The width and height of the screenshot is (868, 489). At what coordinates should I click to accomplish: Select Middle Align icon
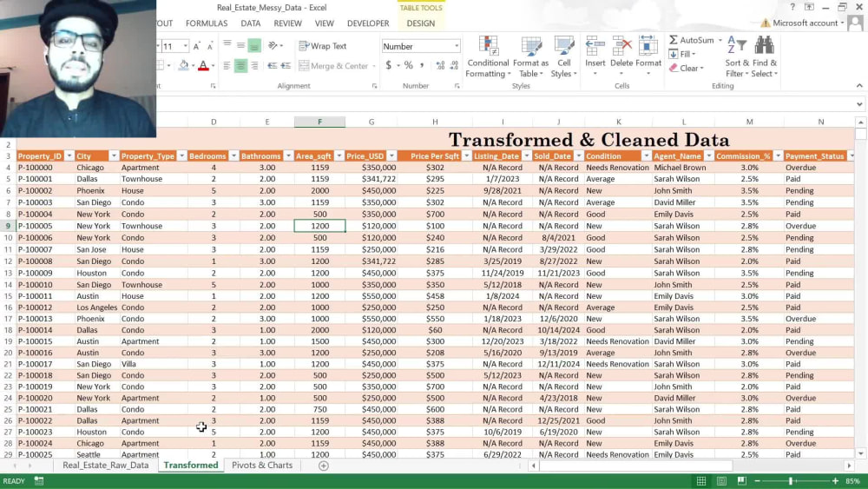point(240,45)
